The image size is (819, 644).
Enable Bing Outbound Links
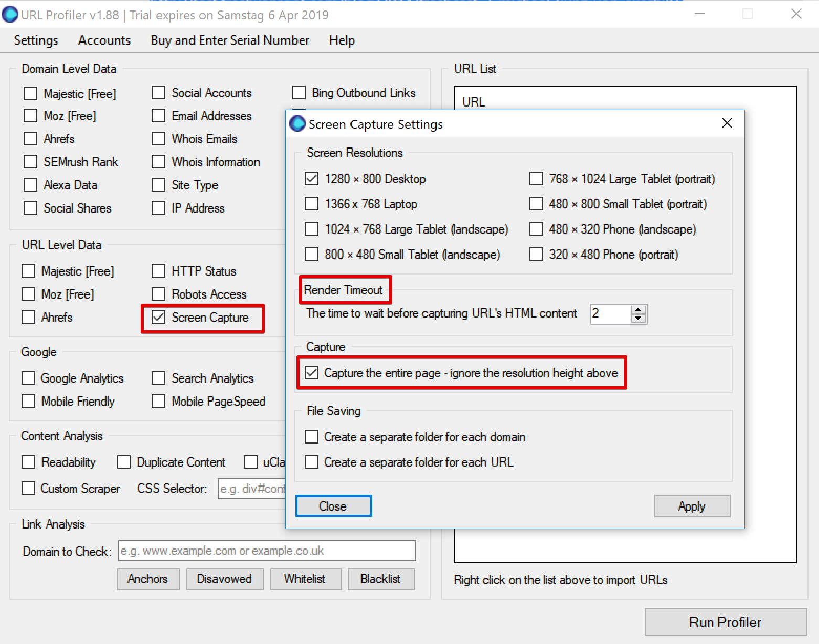click(299, 92)
